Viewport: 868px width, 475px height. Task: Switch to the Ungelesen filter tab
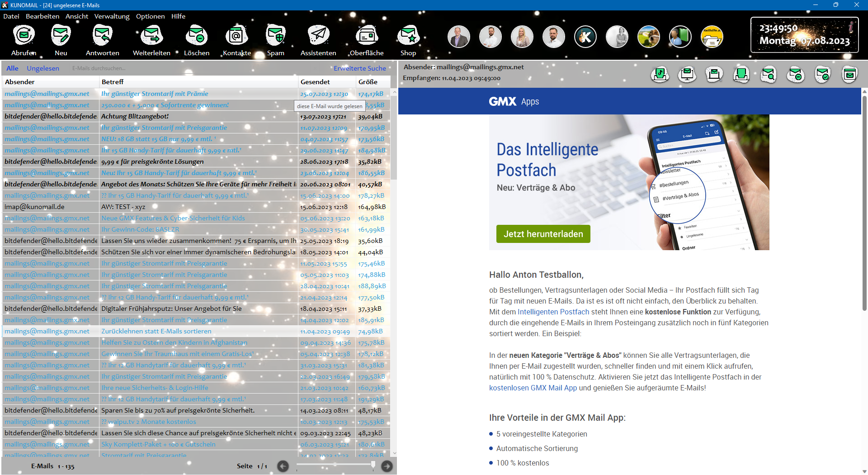click(43, 68)
